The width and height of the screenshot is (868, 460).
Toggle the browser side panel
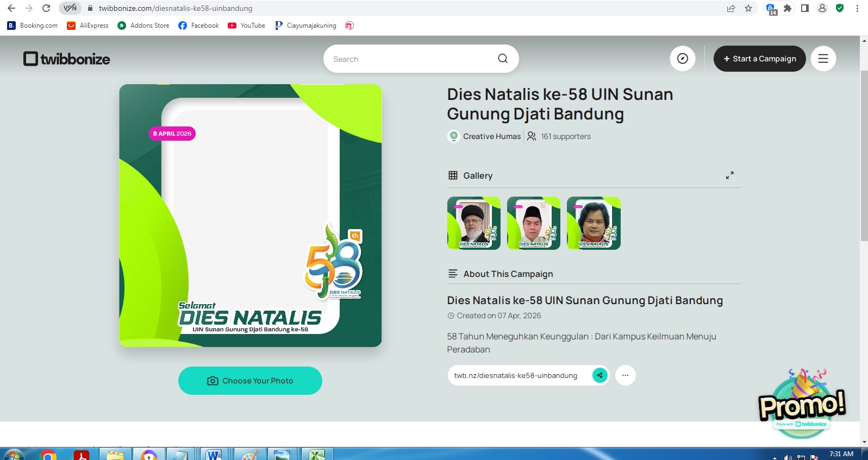click(805, 8)
